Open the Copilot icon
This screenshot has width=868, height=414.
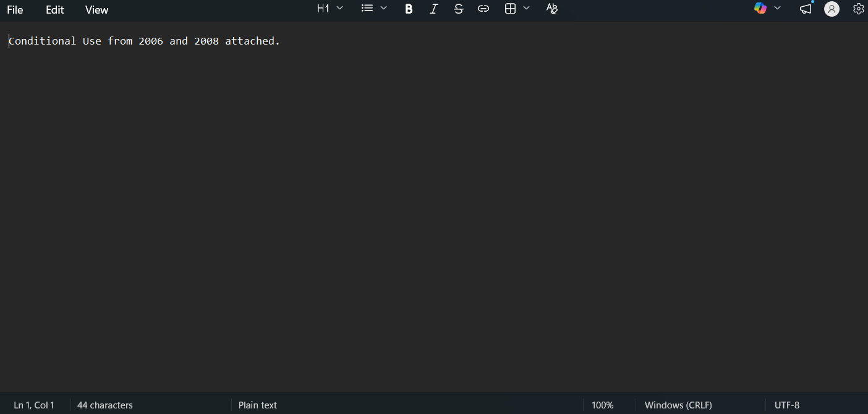click(x=760, y=9)
